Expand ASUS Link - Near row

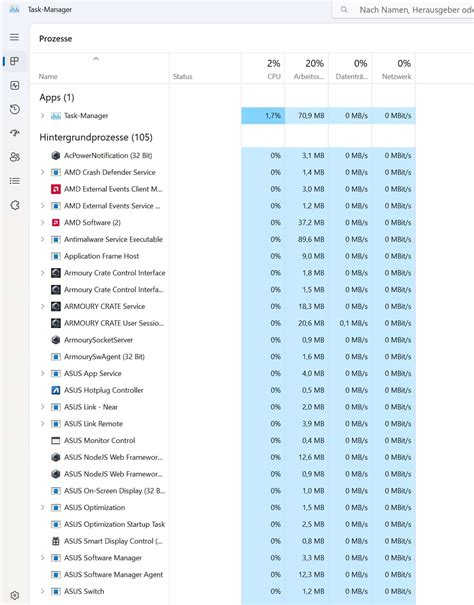tap(42, 407)
